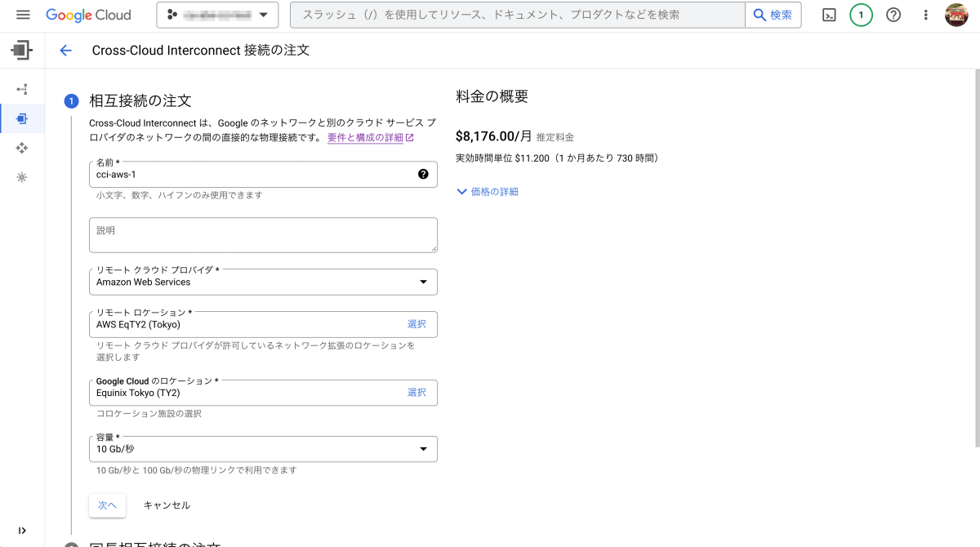Open the user account avatar

[956, 15]
